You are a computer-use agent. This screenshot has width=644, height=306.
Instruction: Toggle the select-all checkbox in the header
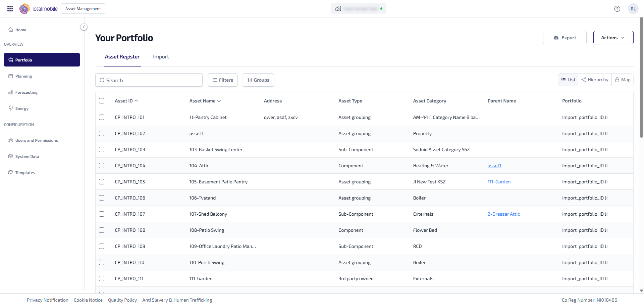102,101
